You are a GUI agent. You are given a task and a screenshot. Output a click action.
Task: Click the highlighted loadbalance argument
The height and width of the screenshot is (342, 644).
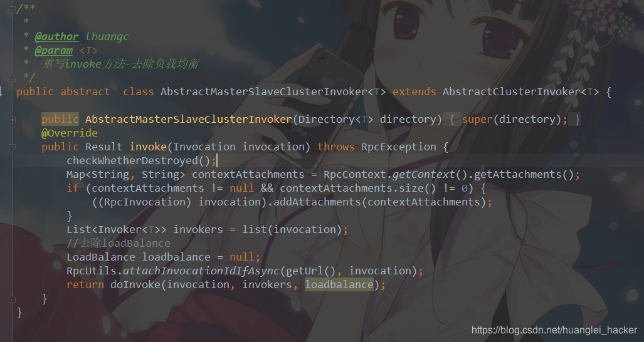(x=339, y=284)
